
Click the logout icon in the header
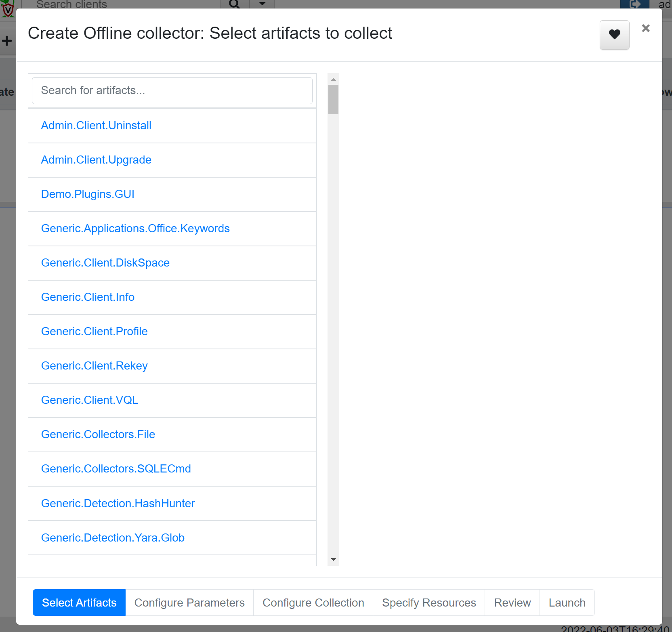[635, 4]
